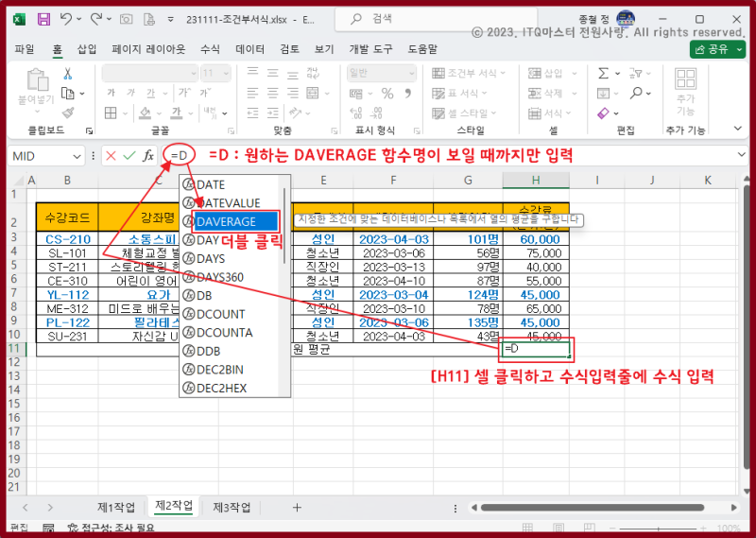Click the Comma style icon
This screenshot has height=538, width=756.
tap(408, 93)
